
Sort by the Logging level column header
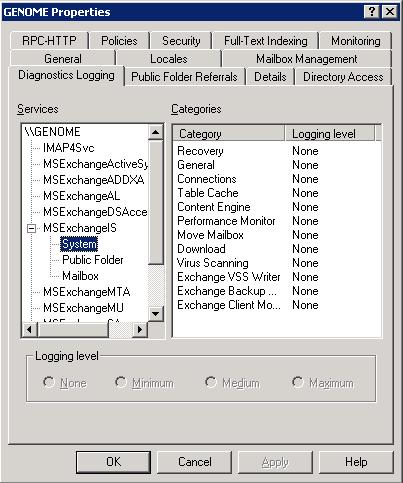coord(330,134)
